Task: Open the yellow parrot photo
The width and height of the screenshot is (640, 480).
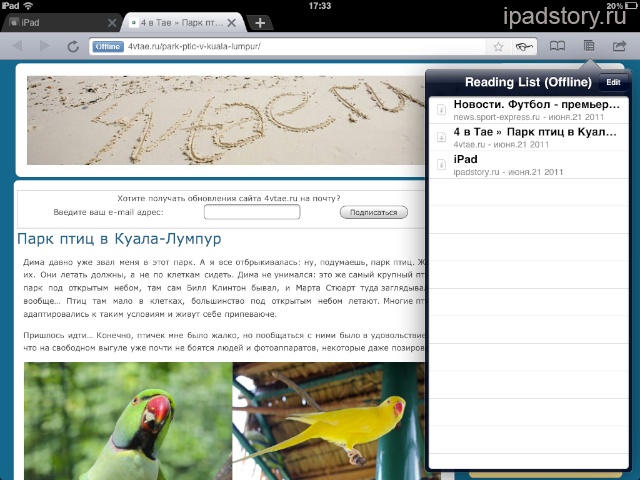Action: click(x=329, y=421)
